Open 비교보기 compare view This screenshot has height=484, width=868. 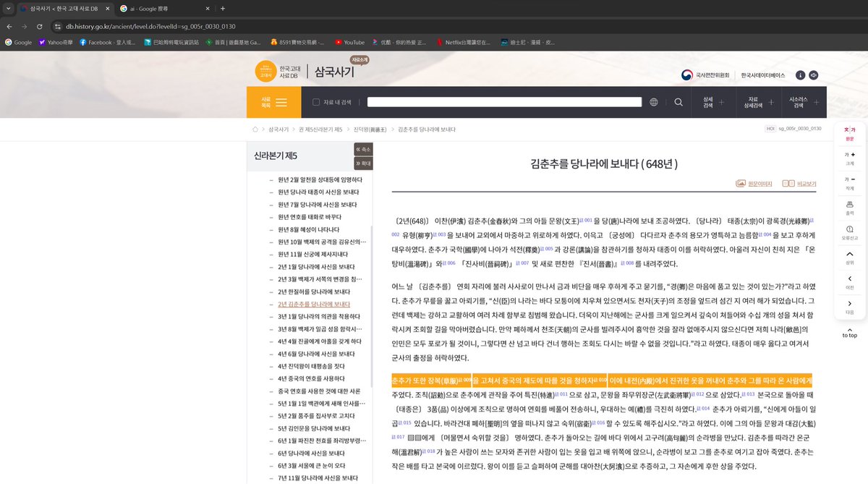click(799, 184)
